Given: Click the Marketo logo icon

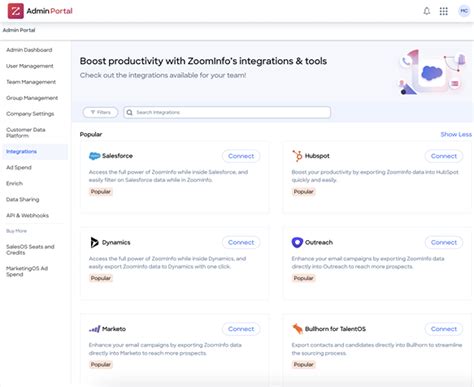Looking at the screenshot, I should click(94, 329).
